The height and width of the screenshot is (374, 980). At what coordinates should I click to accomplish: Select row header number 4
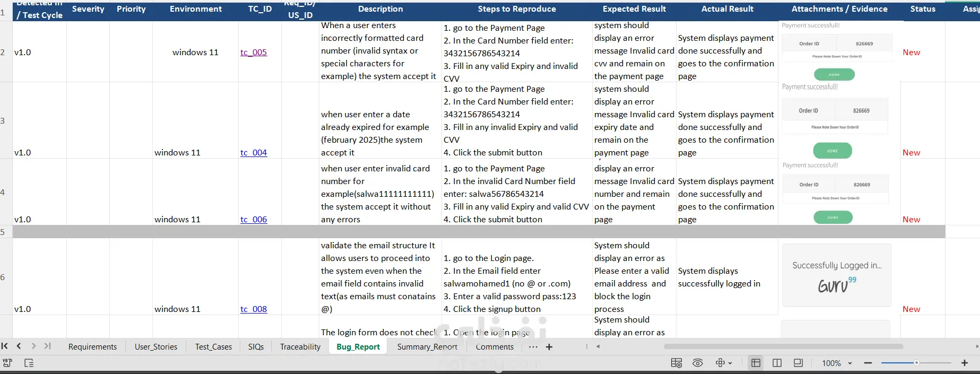click(x=6, y=192)
